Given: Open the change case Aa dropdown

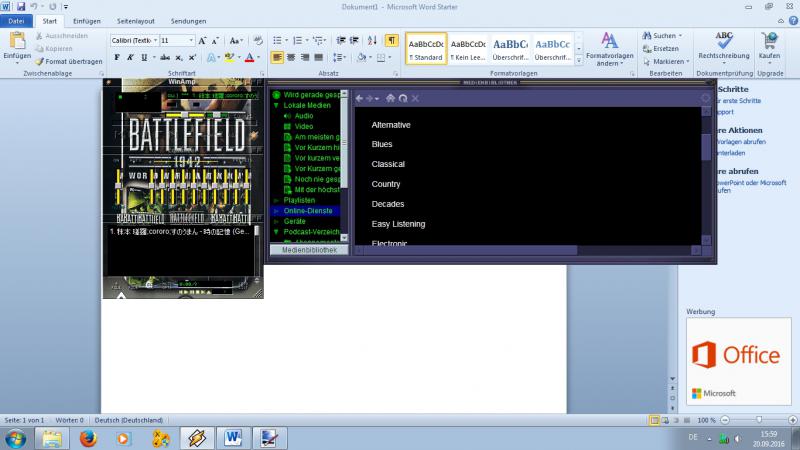Looking at the screenshot, I should [x=236, y=40].
